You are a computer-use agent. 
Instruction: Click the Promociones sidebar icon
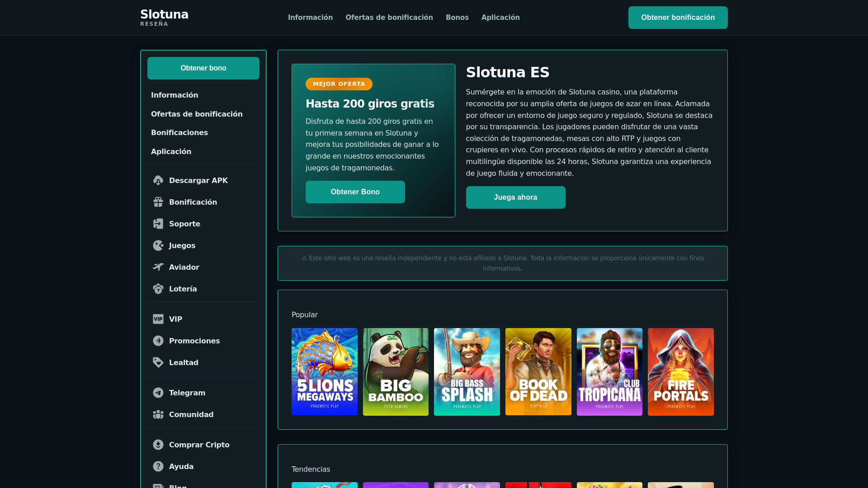click(x=158, y=341)
